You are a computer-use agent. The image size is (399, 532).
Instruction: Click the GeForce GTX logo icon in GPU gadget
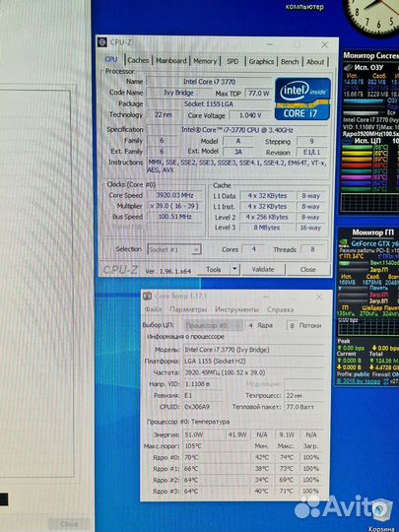pyautogui.click(x=344, y=243)
